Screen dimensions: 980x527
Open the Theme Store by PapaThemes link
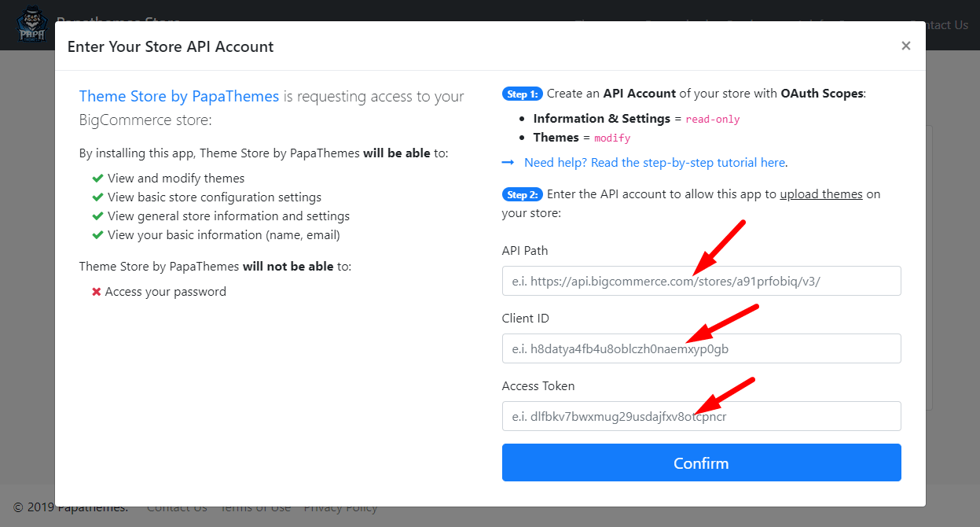click(179, 97)
